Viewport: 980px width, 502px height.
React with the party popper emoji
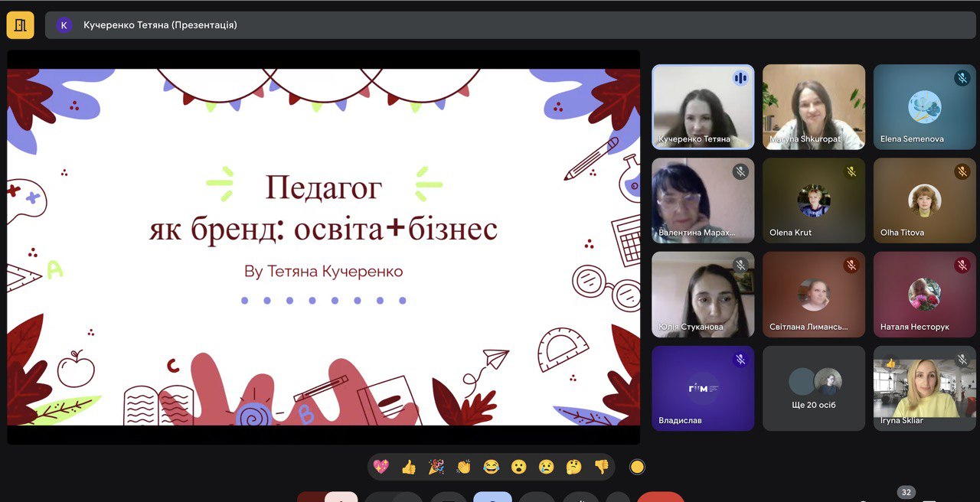436,466
